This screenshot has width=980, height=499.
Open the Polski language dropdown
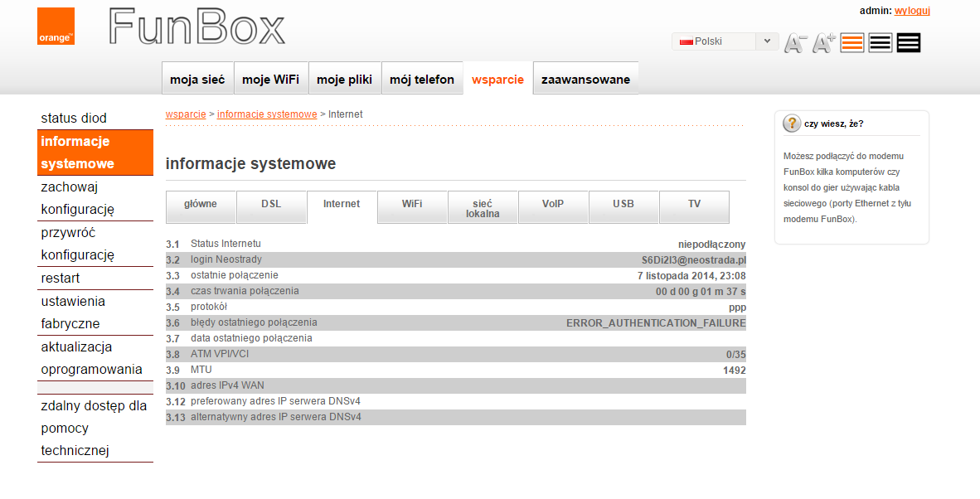(x=725, y=41)
